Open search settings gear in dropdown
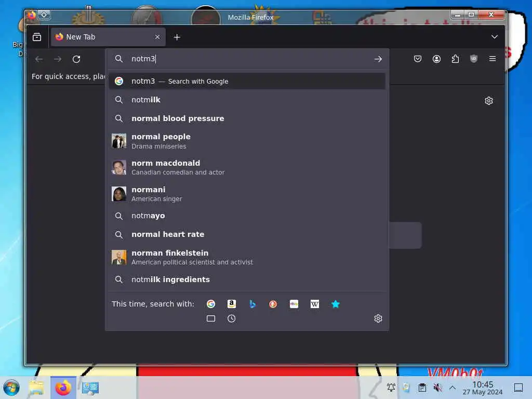Image resolution: width=532 pixels, height=399 pixels. [x=378, y=318]
